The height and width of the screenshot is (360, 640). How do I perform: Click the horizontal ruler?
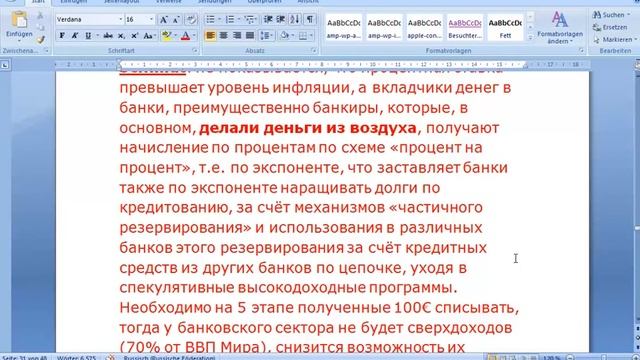pyautogui.click(x=322, y=64)
